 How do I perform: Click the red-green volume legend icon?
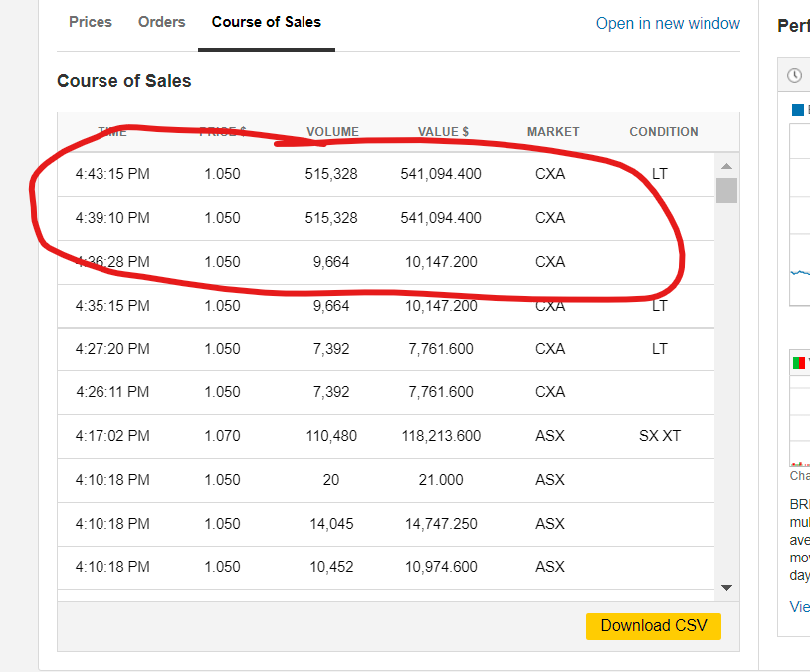pos(798,363)
